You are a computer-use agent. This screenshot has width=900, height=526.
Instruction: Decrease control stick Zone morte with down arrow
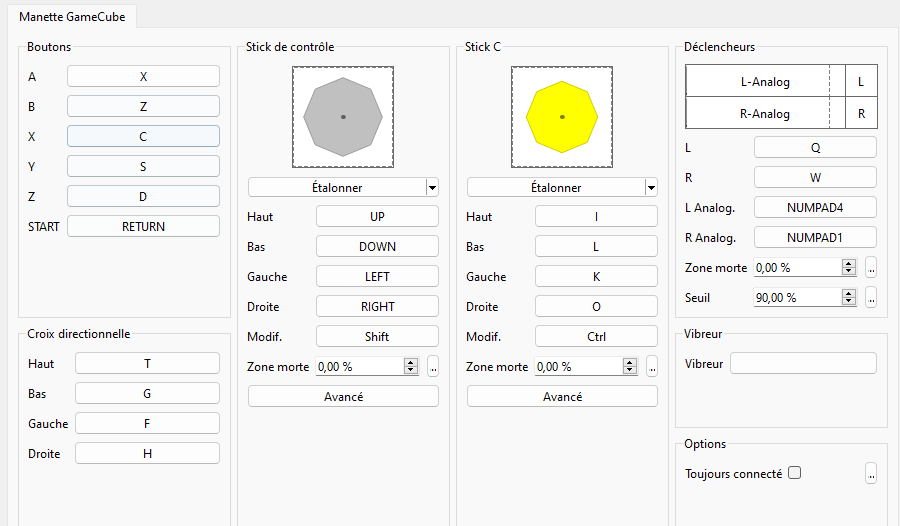[411, 370]
